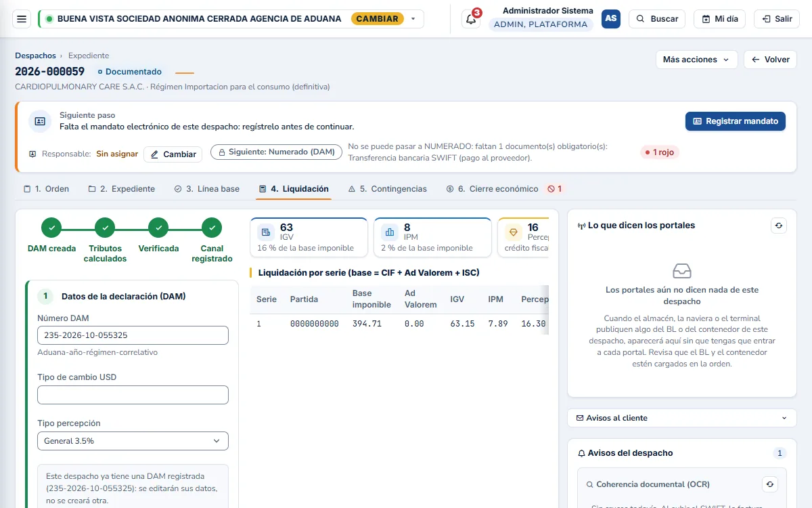Click the Tributos calculados step checkmark
The height and width of the screenshot is (508, 812).
(105, 228)
